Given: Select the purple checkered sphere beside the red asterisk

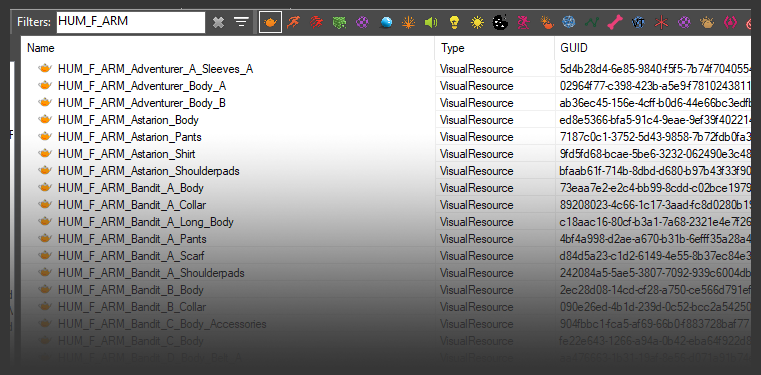Looking at the screenshot, I should (684, 22).
